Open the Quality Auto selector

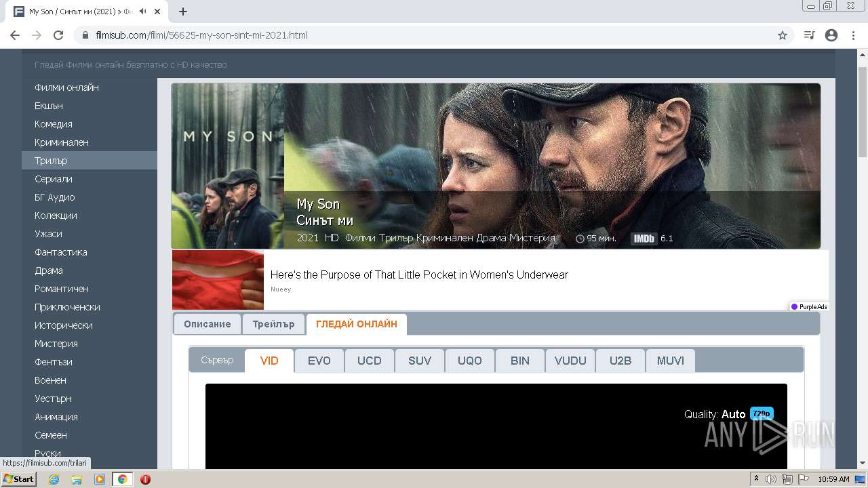[x=729, y=414]
